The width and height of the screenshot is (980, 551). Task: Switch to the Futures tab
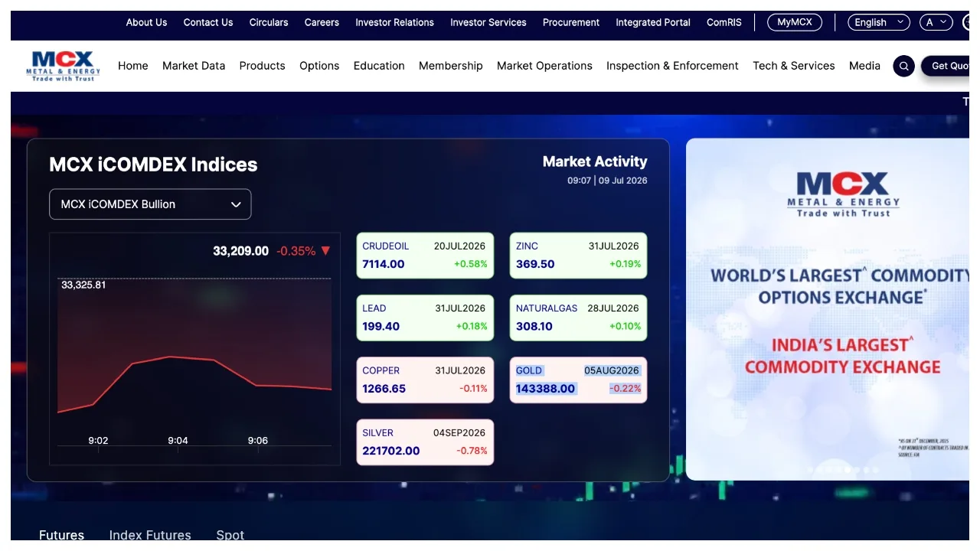click(62, 535)
